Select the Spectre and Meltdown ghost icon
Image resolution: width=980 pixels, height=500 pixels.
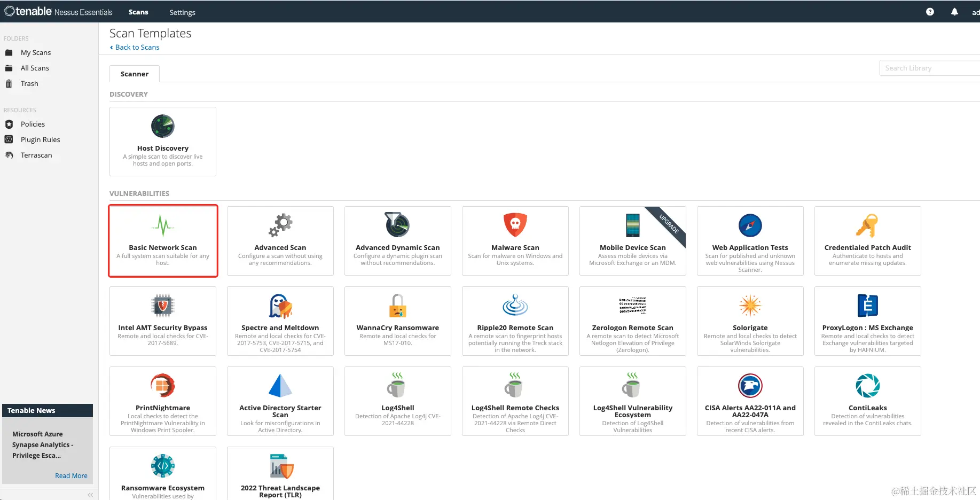coord(280,306)
